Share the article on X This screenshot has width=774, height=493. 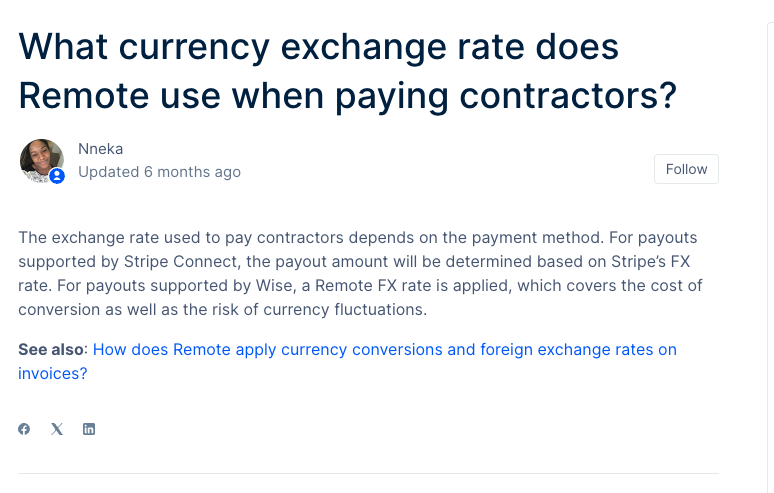(x=57, y=429)
